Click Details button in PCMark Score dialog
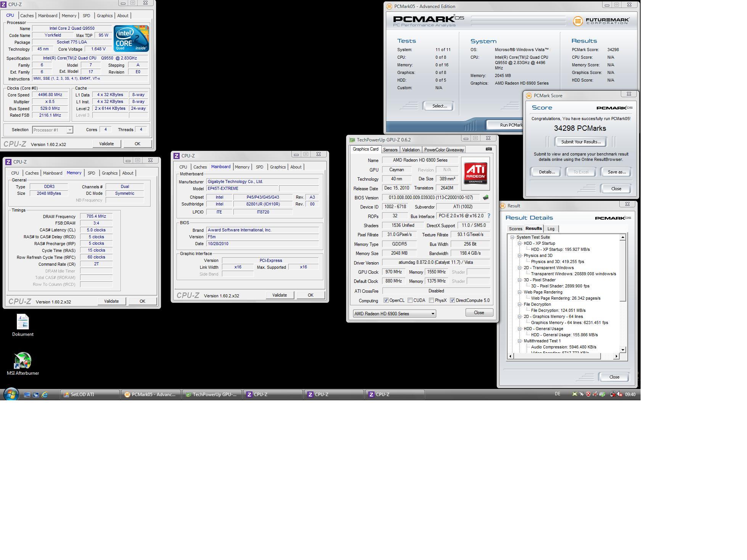Screen dimensions: 747x560 [x=547, y=172]
